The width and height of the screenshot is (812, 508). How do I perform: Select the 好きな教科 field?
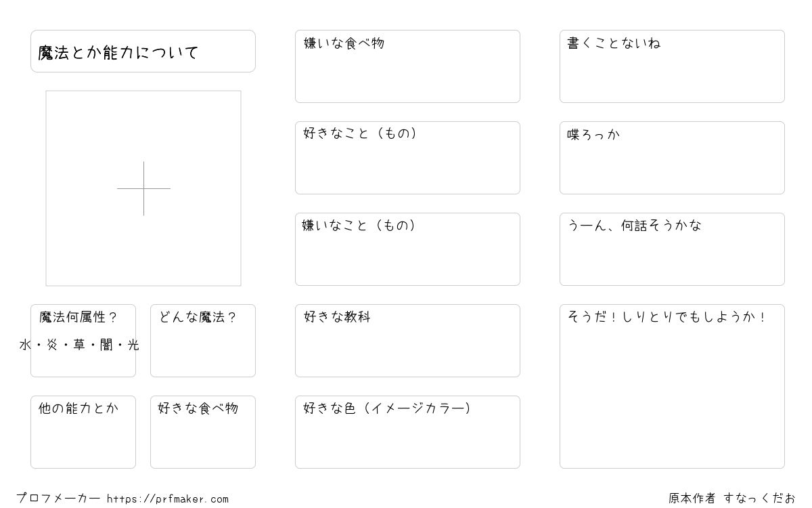coord(407,341)
